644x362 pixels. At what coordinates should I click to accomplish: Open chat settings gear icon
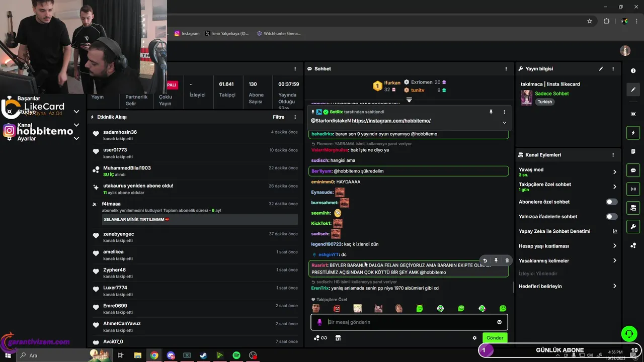(474, 338)
